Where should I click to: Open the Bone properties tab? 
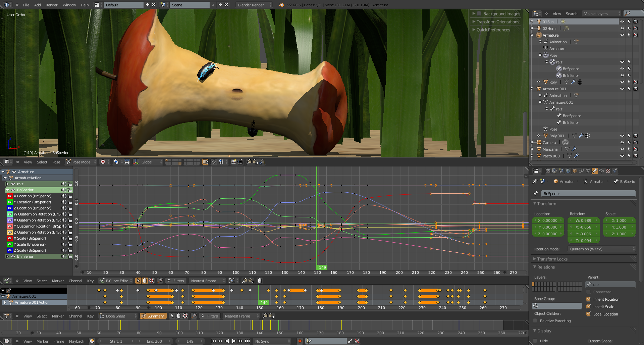595,171
